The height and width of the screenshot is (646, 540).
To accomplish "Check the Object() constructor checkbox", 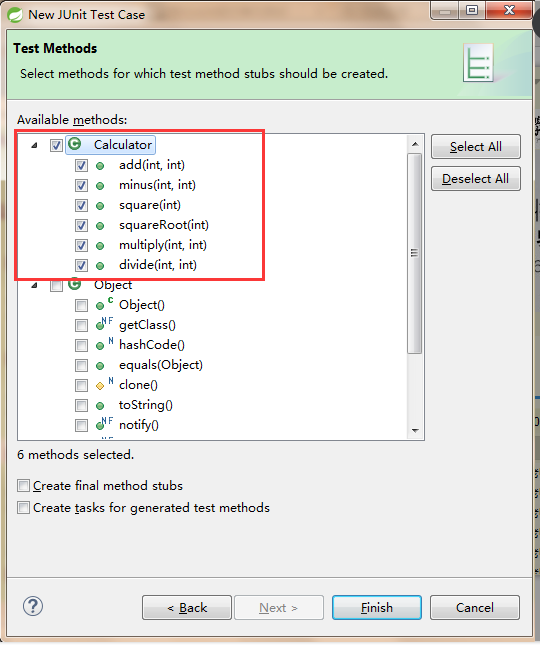I will pyautogui.click(x=81, y=305).
